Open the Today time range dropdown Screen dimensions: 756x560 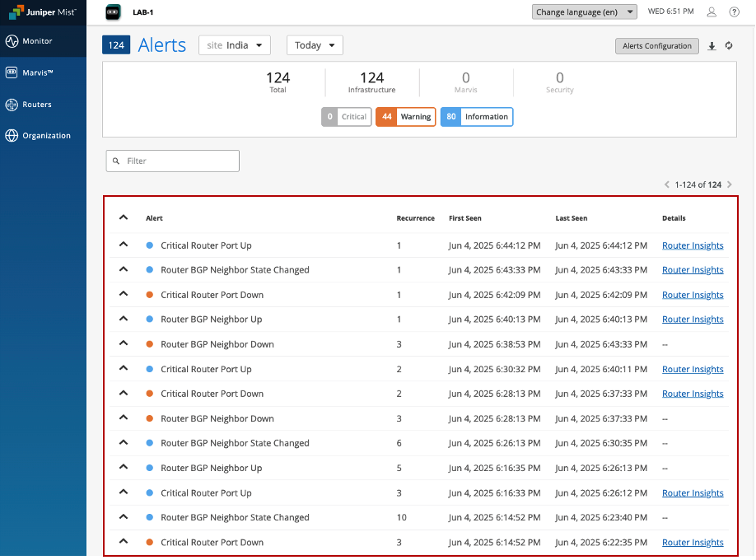315,45
